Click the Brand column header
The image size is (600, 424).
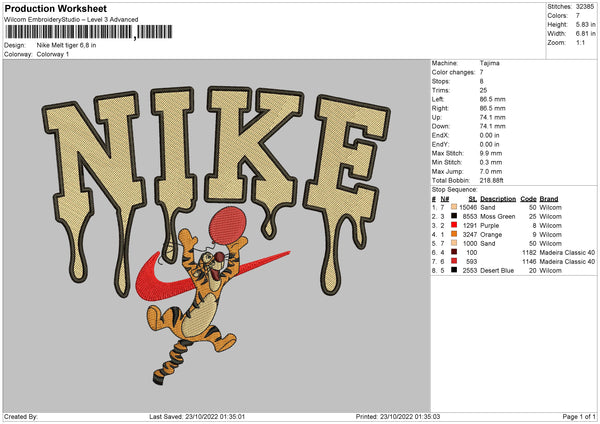click(549, 199)
